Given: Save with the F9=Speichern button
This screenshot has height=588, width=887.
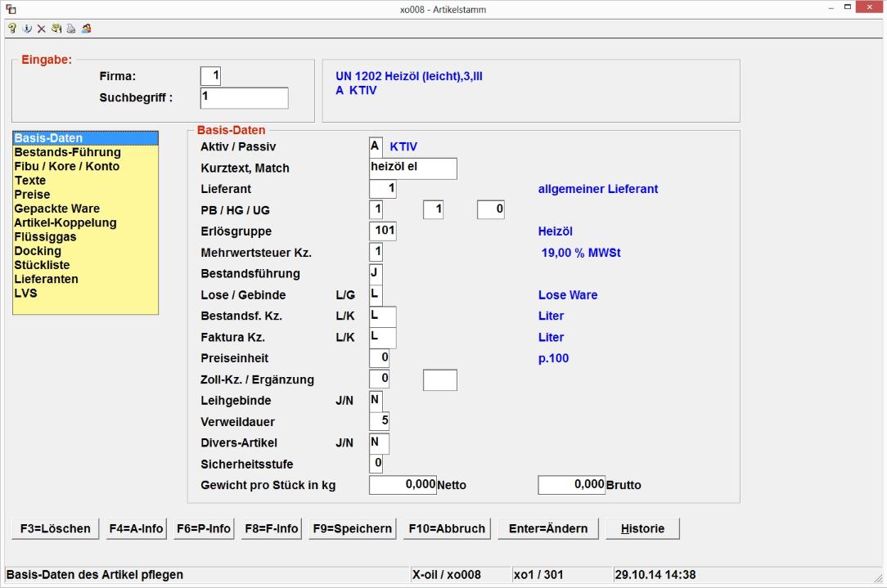Looking at the screenshot, I should pyautogui.click(x=353, y=528).
